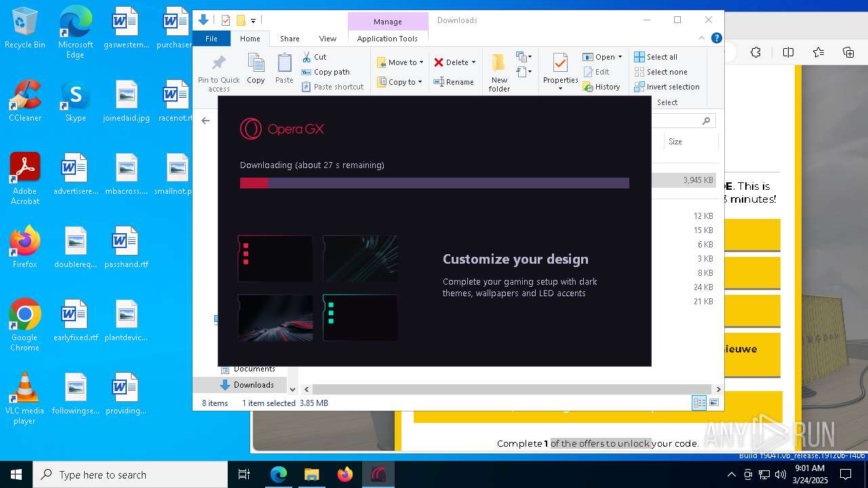
Task: Open the Open dropdown arrow
Action: (x=620, y=57)
